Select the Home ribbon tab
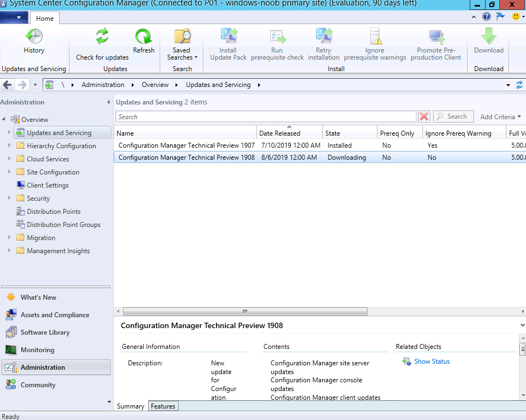Screen dimensions: 526x420 45,19
